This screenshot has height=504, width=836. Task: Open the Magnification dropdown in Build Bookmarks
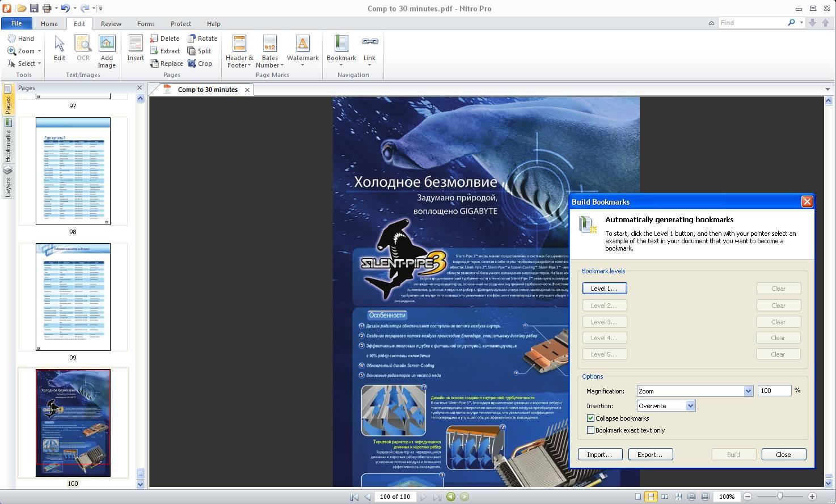click(x=747, y=391)
